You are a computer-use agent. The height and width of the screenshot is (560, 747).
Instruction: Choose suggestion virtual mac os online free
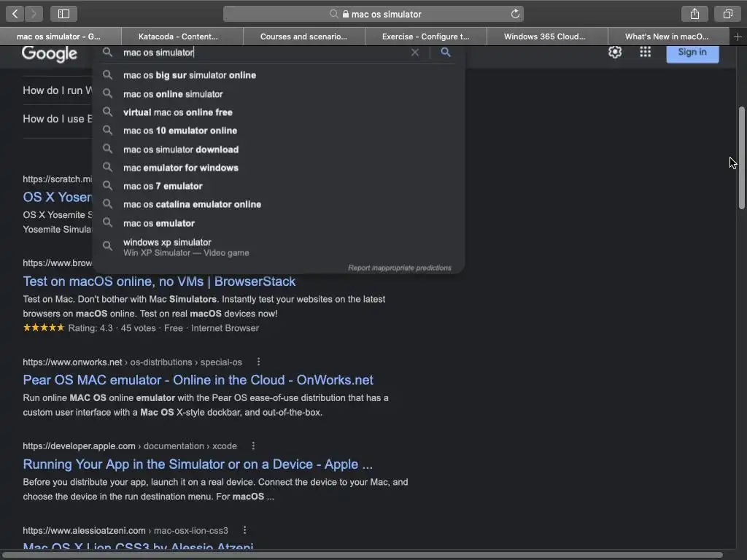click(279, 112)
